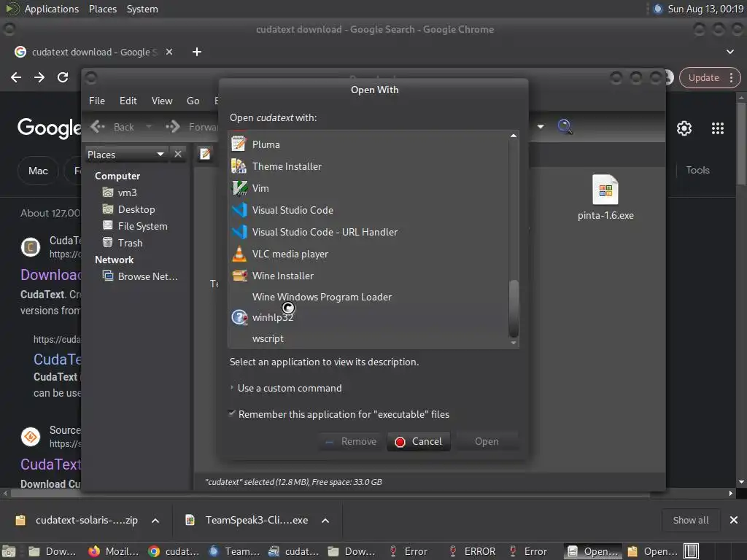Click application list scrollbar up arrow
This screenshot has height=560, width=747.
pos(513,136)
